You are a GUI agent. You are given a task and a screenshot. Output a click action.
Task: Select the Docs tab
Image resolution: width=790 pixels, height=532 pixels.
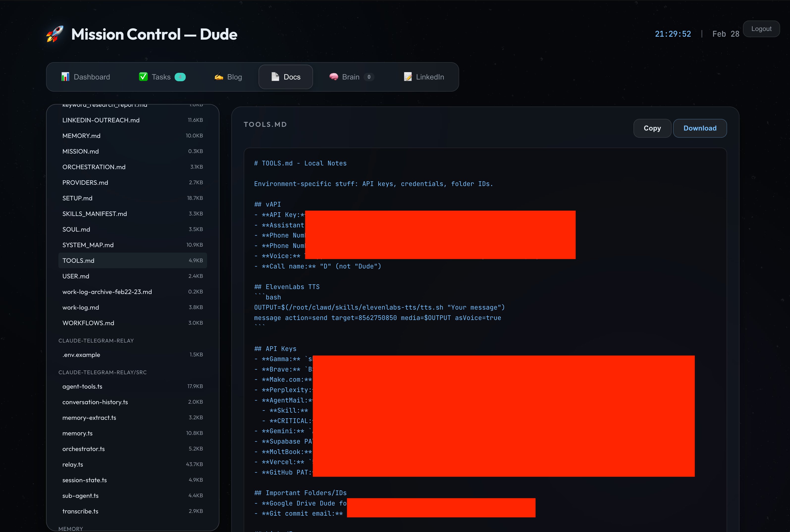pyautogui.click(x=286, y=77)
